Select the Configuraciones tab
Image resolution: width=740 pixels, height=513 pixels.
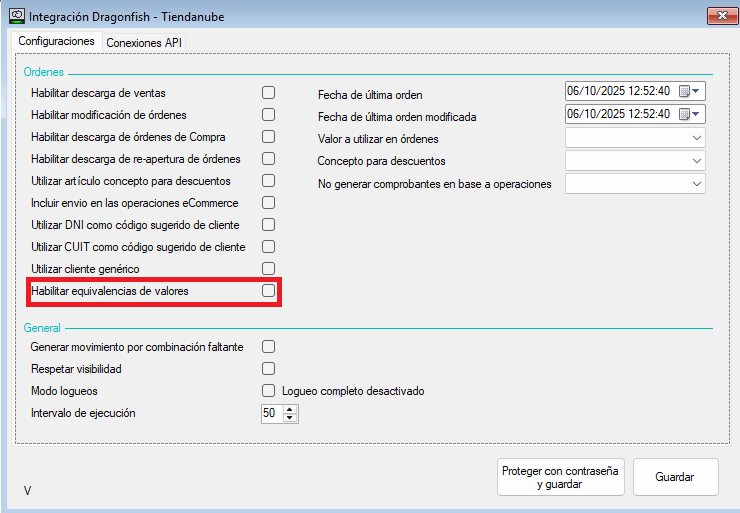click(57, 41)
